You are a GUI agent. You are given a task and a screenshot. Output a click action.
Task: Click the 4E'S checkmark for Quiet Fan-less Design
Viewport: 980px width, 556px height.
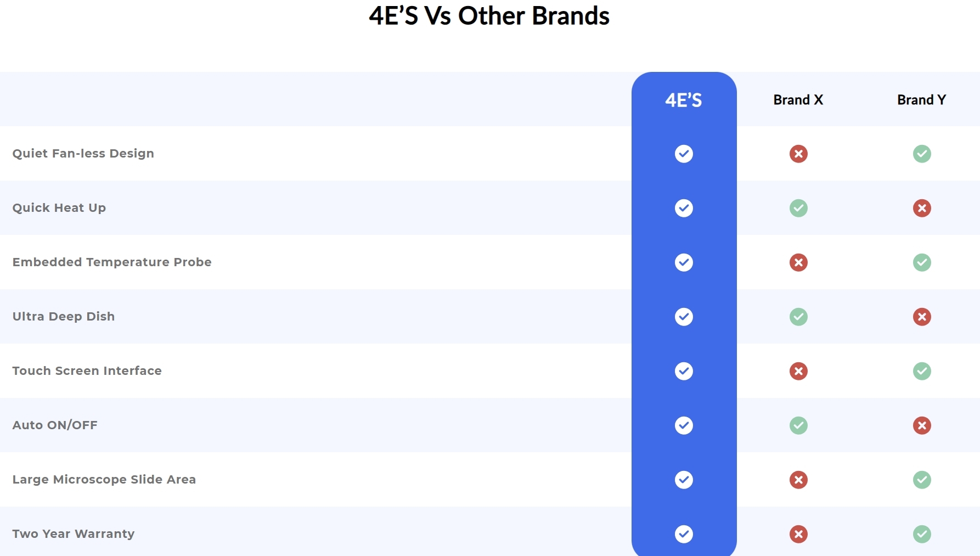[684, 154]
